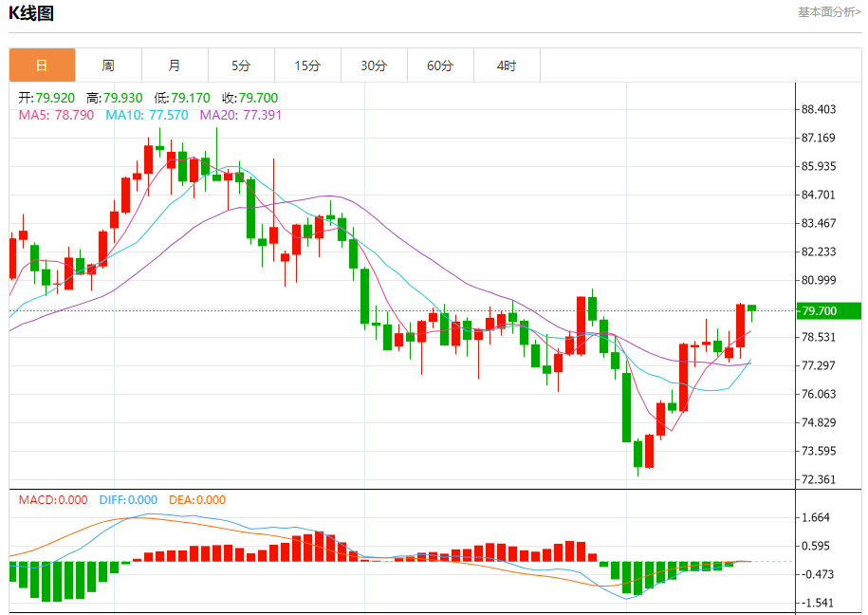The width and height of the screenshot is (868, 615).
Task: Click the 87.169 price axis label
Action: pos(819,138)
